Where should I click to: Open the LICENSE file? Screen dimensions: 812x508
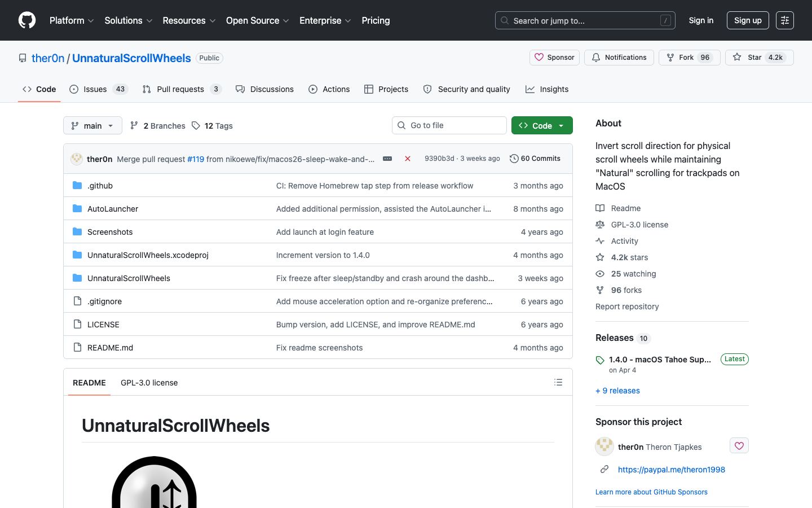pyautogui.click(x=103, y=325)
